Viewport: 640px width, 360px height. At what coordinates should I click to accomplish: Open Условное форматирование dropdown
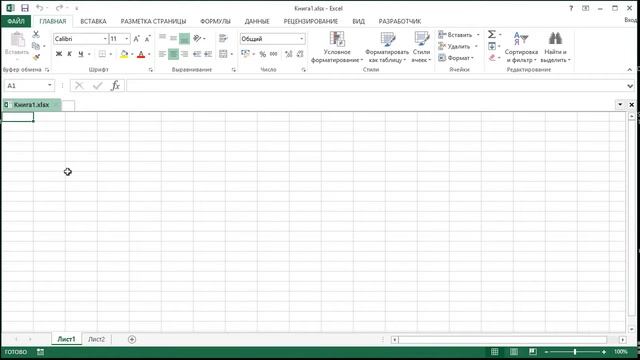coord(337,47)
